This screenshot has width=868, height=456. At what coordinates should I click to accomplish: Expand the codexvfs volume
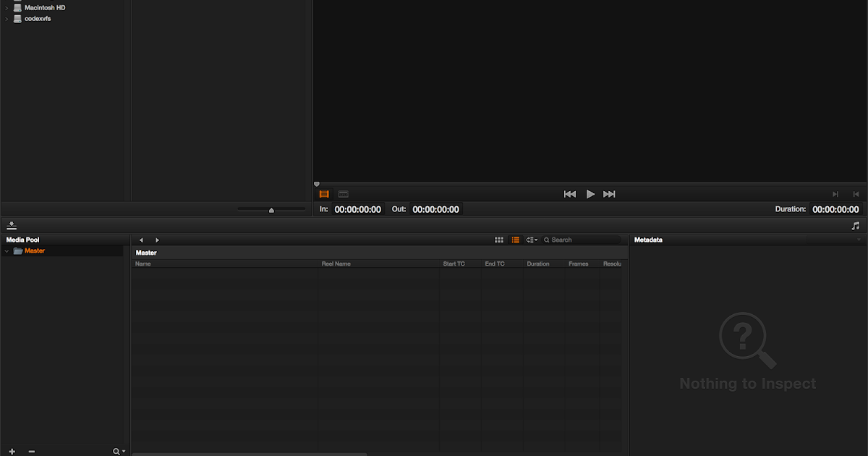(x=7, y=19)
